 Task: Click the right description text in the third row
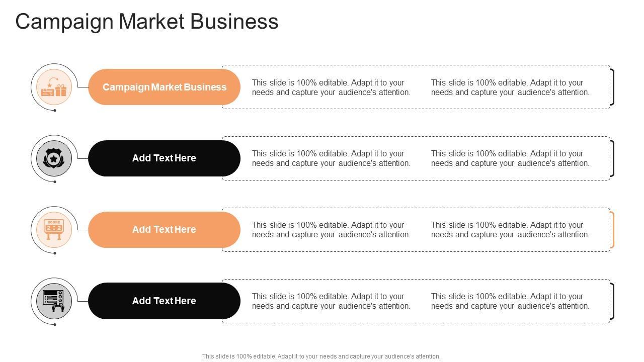coord(510,230)
